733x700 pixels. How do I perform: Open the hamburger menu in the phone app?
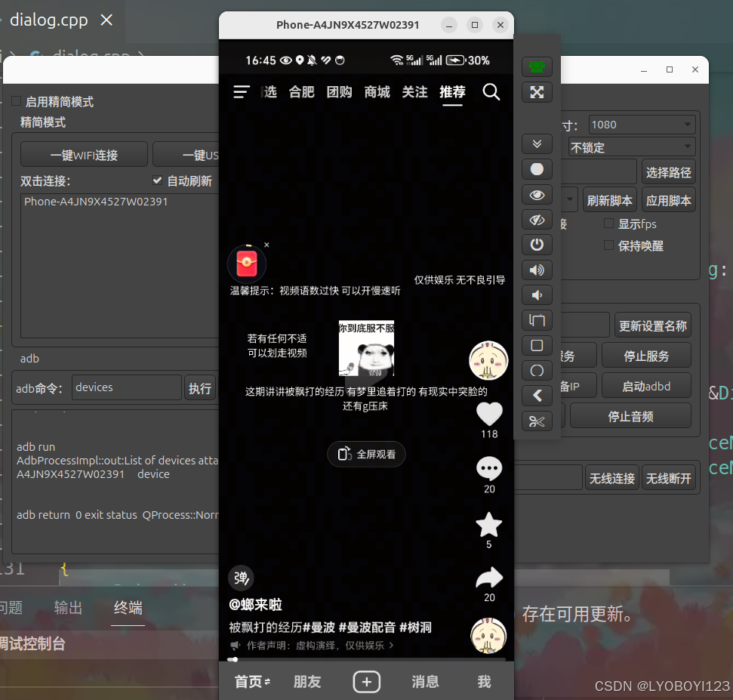click(242, 91)
